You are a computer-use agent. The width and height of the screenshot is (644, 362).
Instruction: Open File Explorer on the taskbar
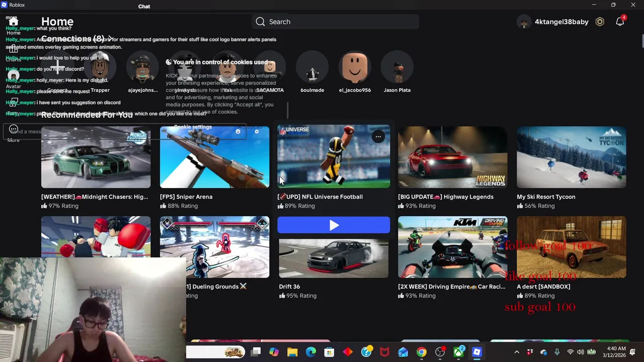(x=292, y=352)
